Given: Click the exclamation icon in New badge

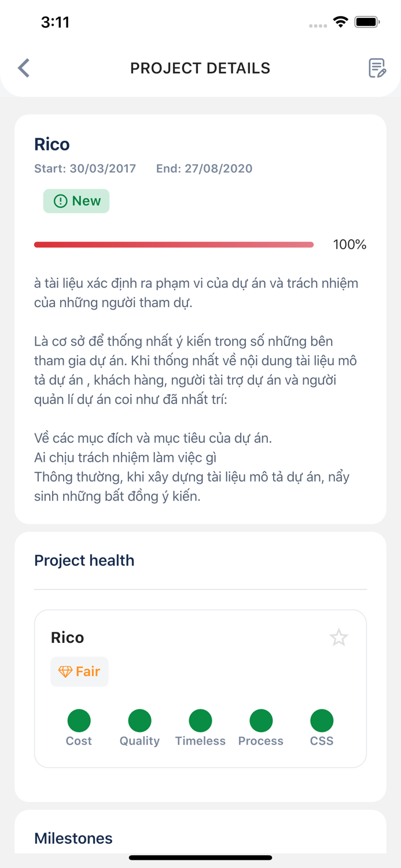Looking at the screenshot, I should [60, 201].
